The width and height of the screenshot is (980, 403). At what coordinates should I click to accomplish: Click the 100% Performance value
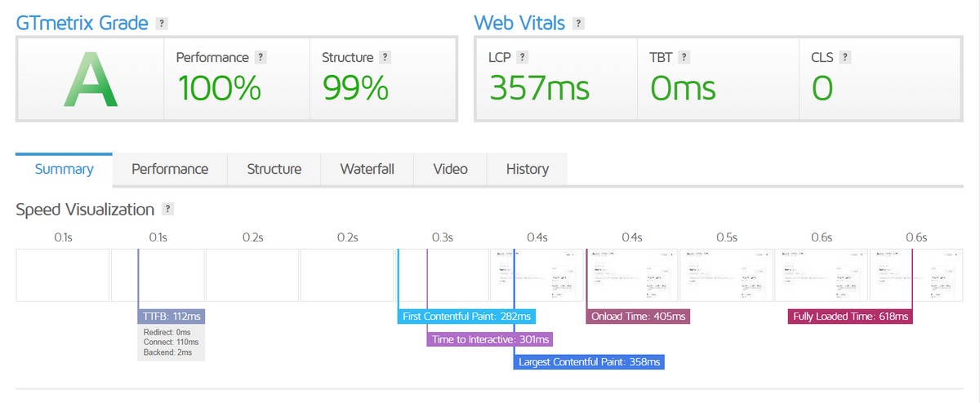point(219,87)
